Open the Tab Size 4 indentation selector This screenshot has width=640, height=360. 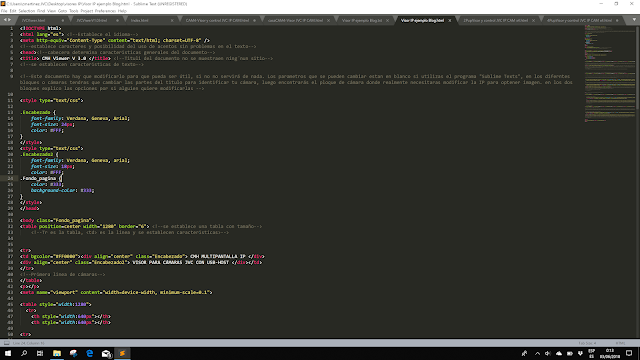[x=587, y=343]
